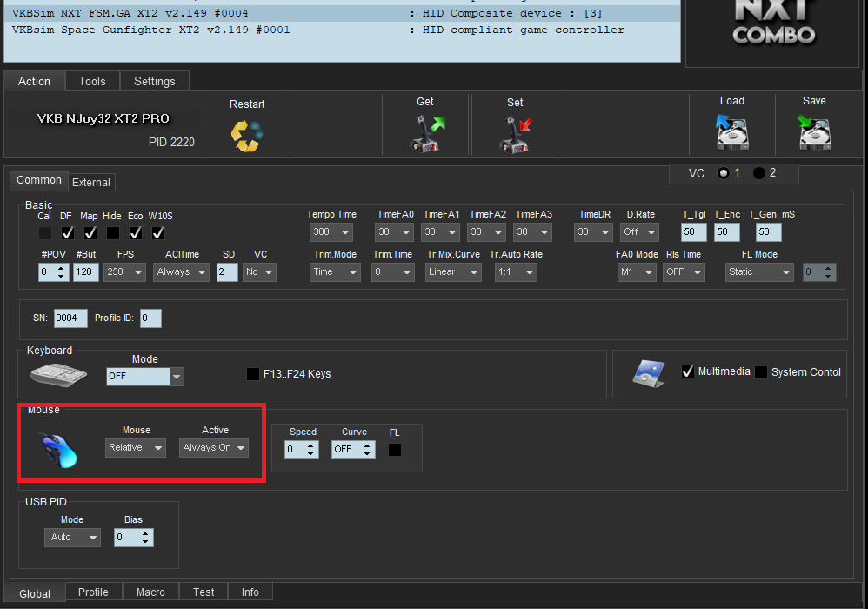The width and height of the screenshot is (868, 609).
Task: Toggle the Eco checkbox
Action: (136, 233)
